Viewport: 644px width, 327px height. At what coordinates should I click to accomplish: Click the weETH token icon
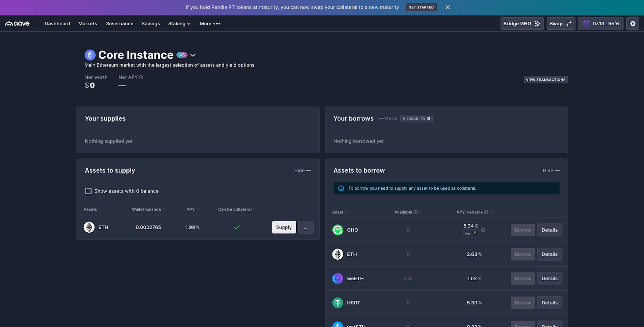coord(338,278)
